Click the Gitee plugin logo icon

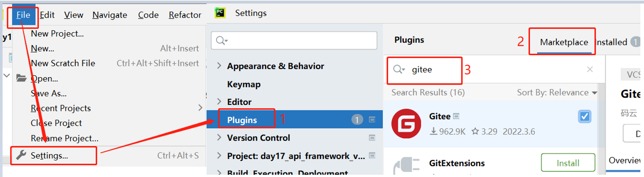pos(406,124)
